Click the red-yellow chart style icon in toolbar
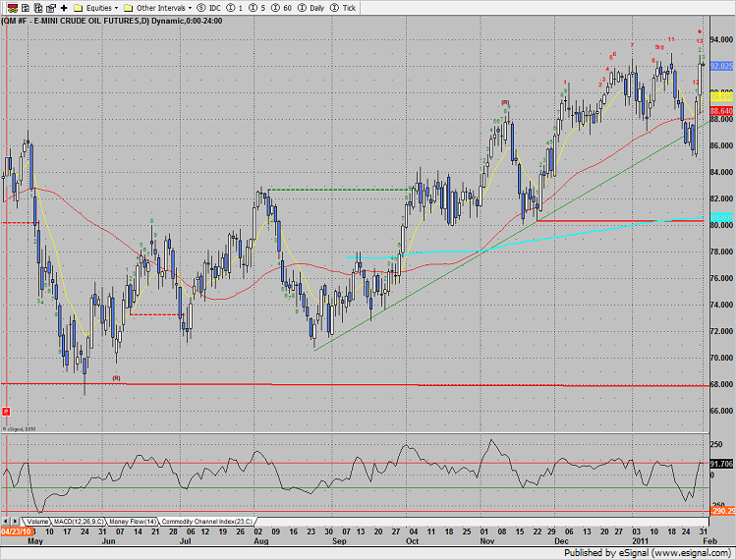736x560 pixels. pos(13,8)
